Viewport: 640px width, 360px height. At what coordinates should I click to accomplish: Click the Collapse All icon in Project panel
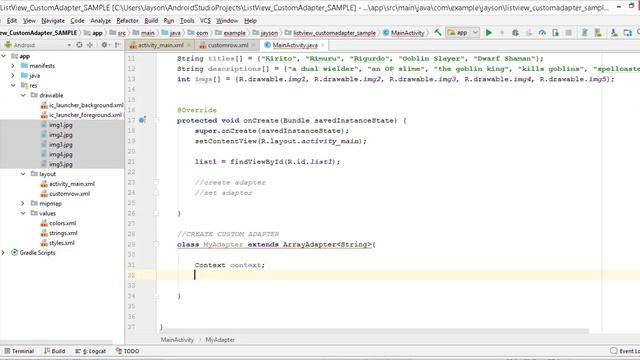click(90, 45)
